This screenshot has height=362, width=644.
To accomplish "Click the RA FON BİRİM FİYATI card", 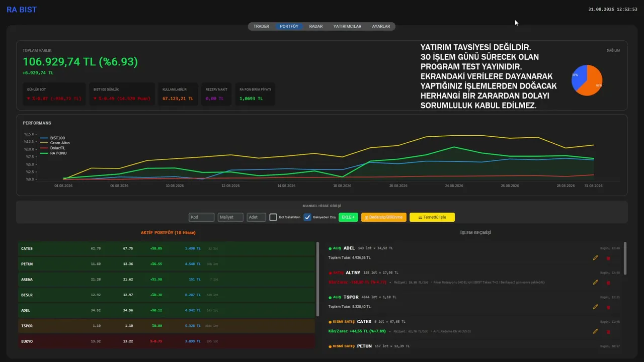I will (x=255, y=95).
